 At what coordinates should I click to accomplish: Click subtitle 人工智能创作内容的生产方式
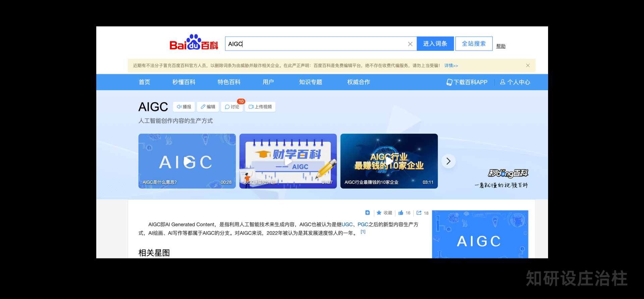click(x=176, y=121)
